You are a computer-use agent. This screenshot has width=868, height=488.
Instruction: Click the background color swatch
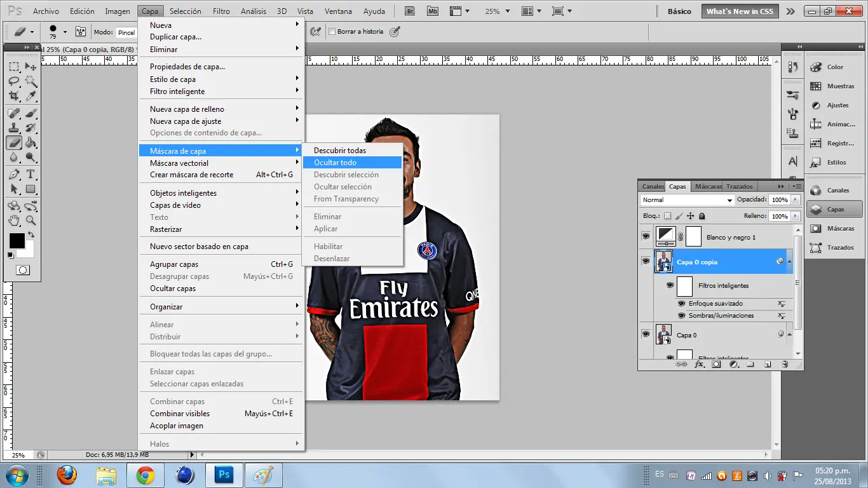pos(28,252)
